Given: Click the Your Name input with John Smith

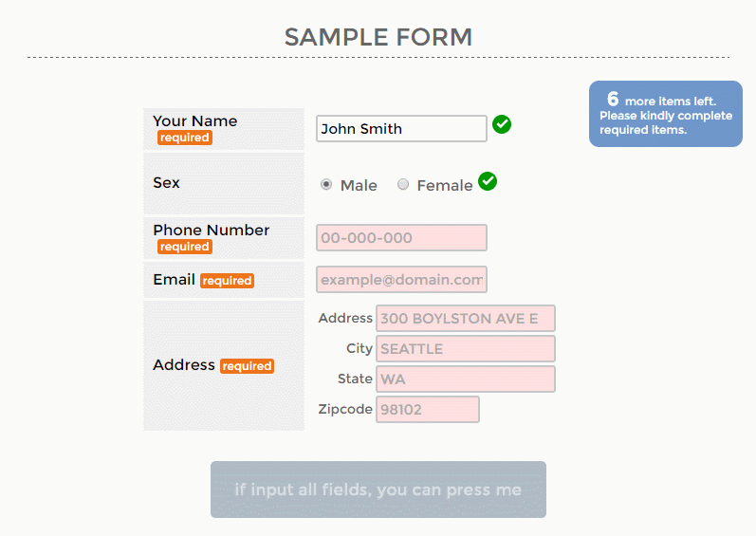Looking at the screenshot, I should 401,129.
